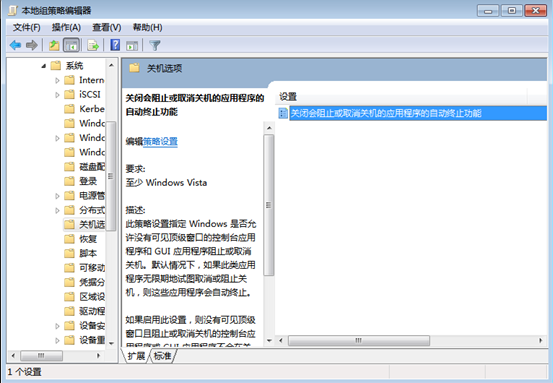The height and width of the screenshot is (383, 553).
Task: Expand the 设备安 tree node
Action: click(57, 326)
